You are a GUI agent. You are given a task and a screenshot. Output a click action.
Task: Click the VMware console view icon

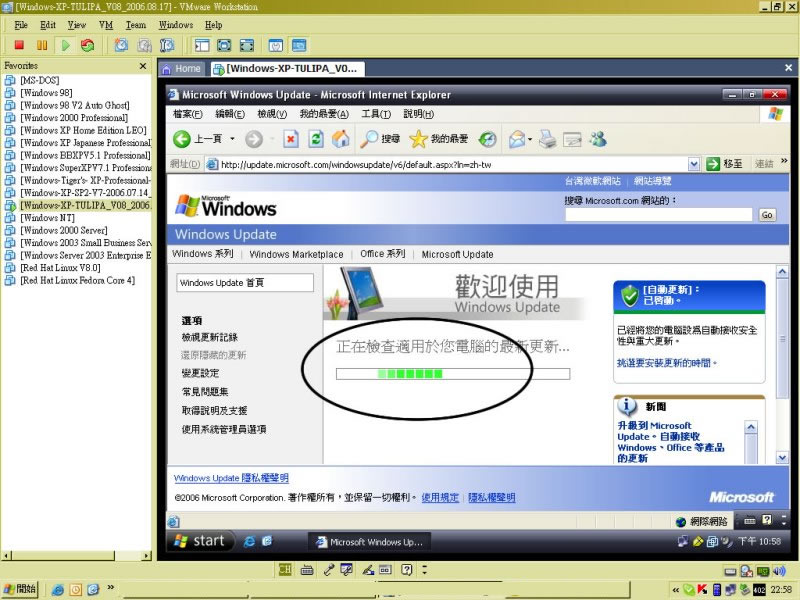click(x=299, y=45)
